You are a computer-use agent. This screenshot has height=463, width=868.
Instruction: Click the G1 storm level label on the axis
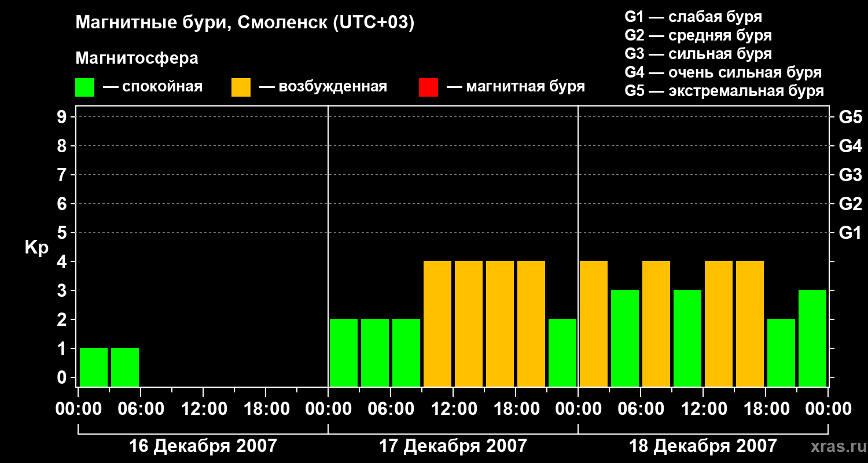pyautogui.click(x=850, y=233)
